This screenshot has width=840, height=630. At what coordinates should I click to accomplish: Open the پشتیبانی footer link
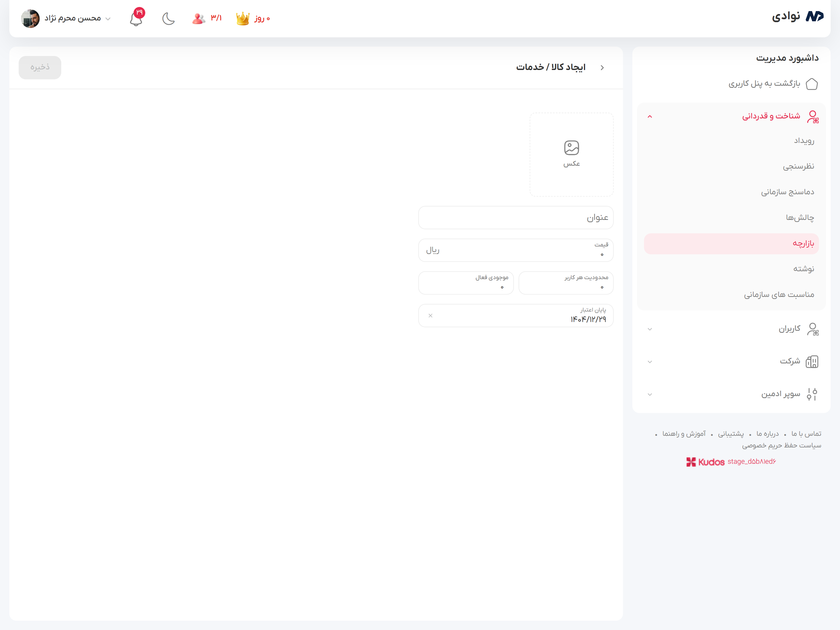point(731,434)
